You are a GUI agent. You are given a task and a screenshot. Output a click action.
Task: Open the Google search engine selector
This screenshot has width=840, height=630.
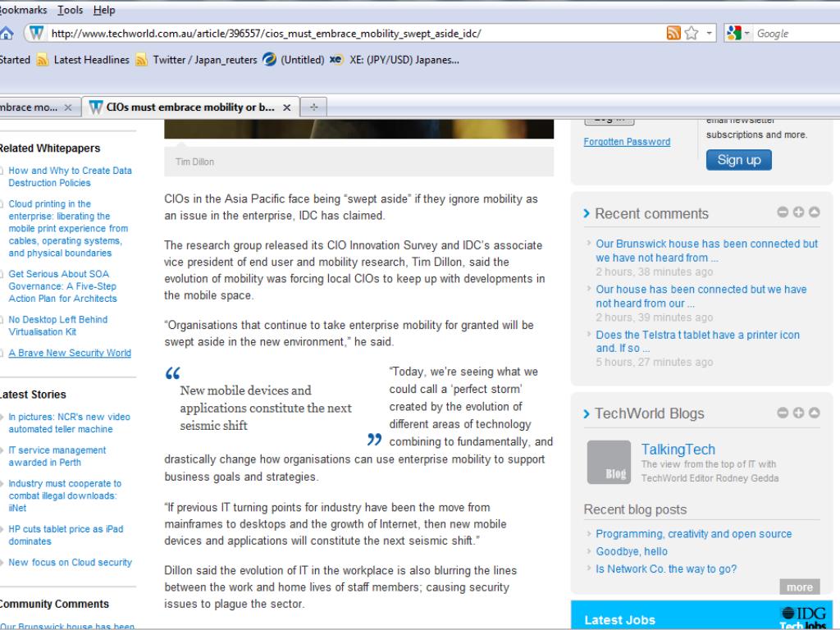click(738, 33)
